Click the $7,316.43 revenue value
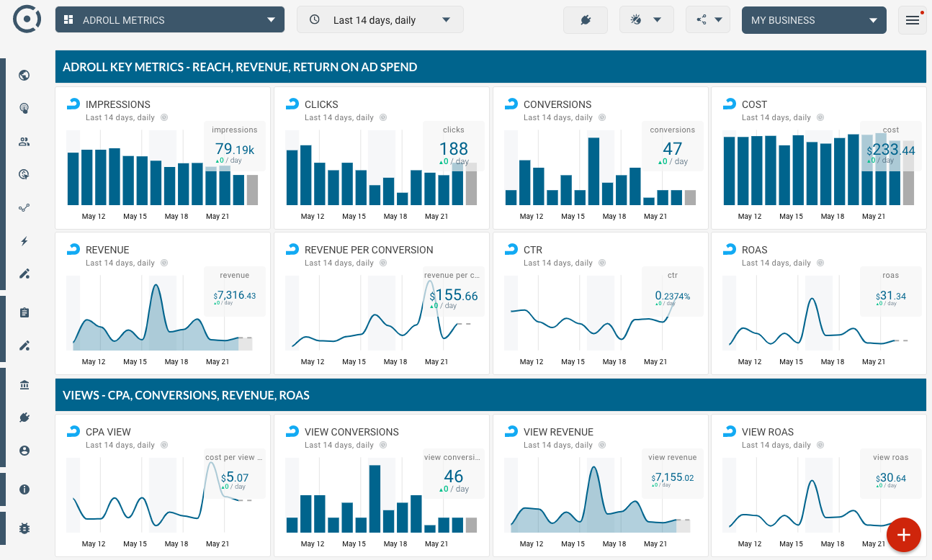 pyautogui.click(x=235, y=295)
